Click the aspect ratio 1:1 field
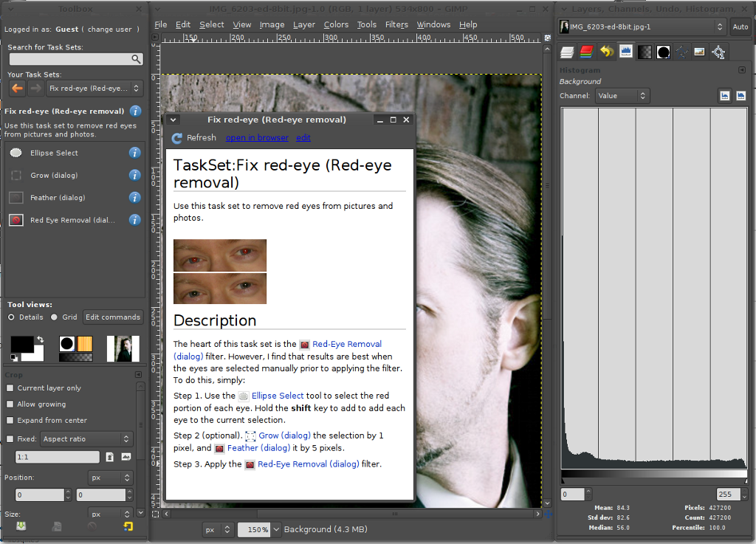The height and width of the screenshot is (544, 756). (x=58, y=457)
